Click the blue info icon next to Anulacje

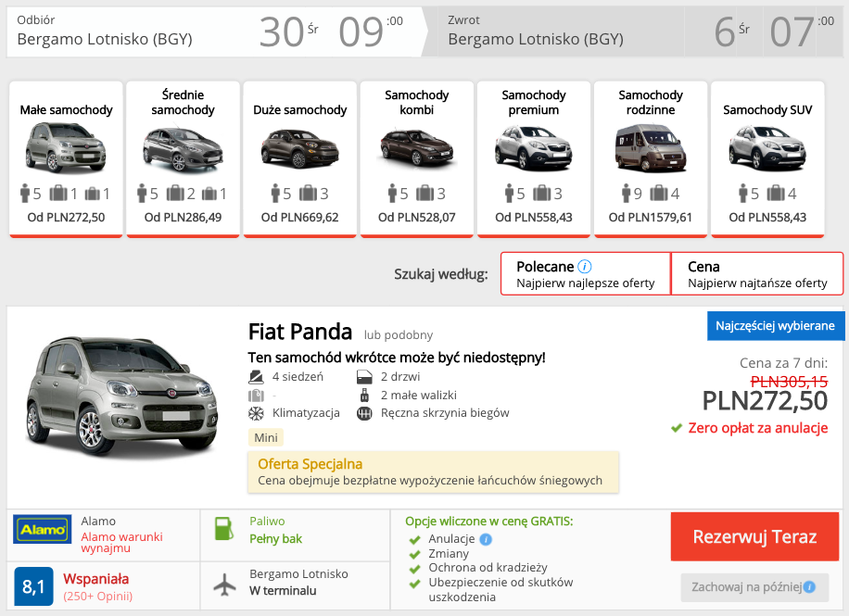point(486,539)
